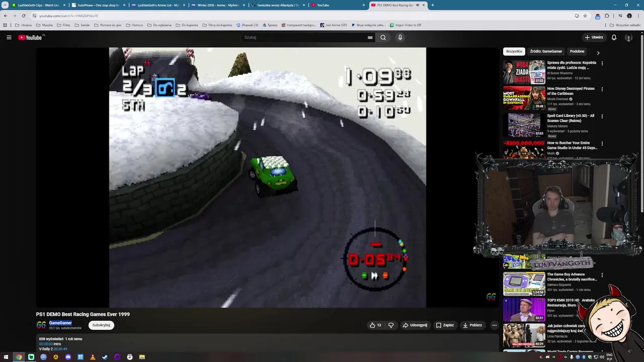
Task: Open YouTube notifications bell
Action: point(614,37)
